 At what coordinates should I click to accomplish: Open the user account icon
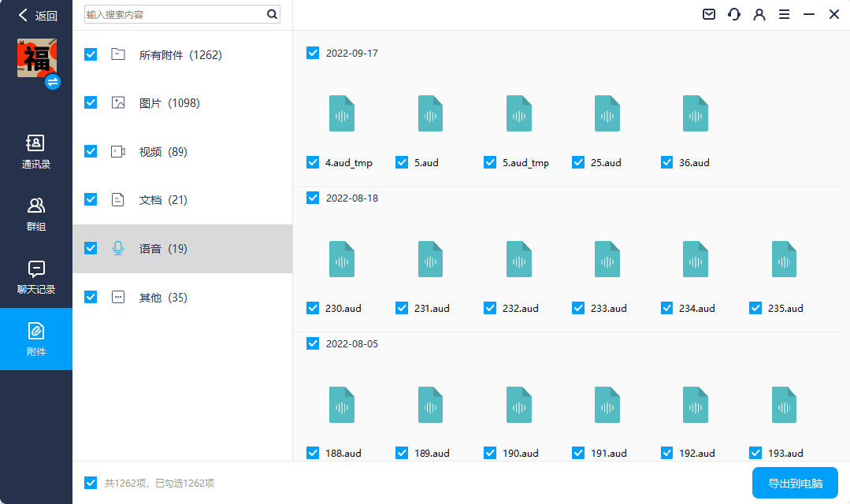pyautogui.click(x=759, y=14)
